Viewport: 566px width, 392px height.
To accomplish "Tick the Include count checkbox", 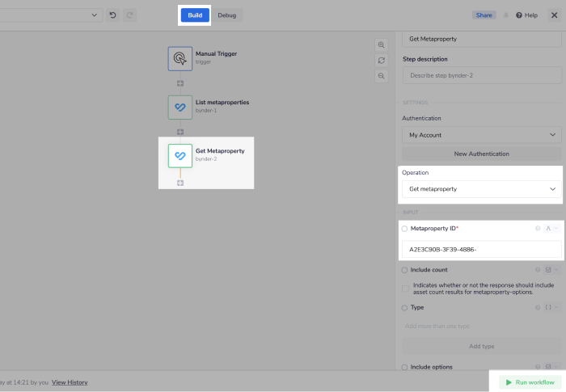I will pyautogui.click(x=406, y=289).
